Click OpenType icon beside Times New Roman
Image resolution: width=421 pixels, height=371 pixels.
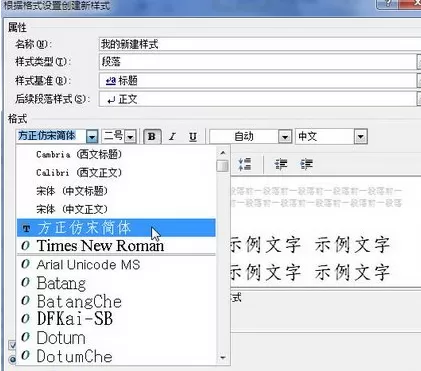[x=26, y=246]
